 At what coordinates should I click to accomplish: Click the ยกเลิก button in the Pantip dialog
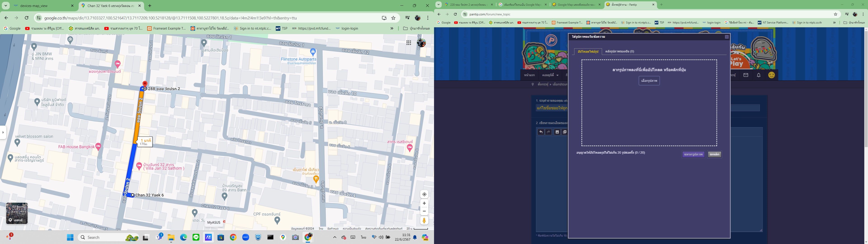[x=714, y=154]
